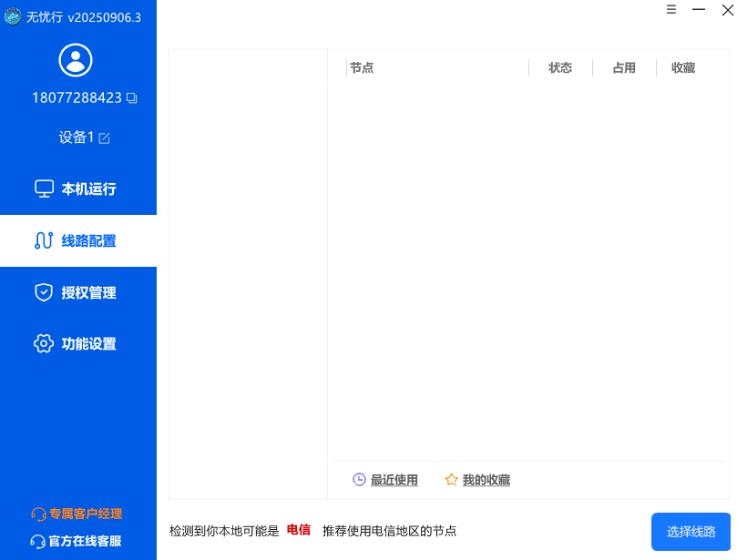The image size is (737, 560).
Task: Click the user avatar icon
Action: tap(76, 60)
